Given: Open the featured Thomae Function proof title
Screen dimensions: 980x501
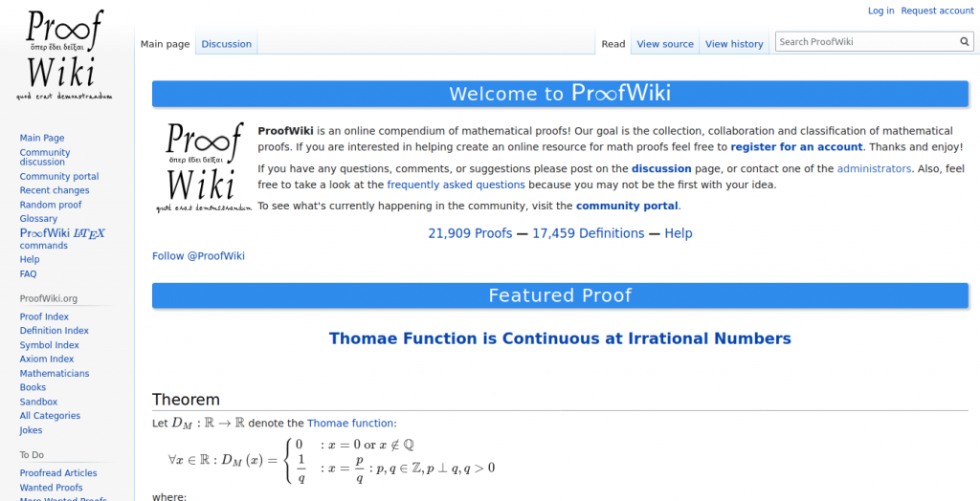Looking at the screenshot, I should [560, 338].
